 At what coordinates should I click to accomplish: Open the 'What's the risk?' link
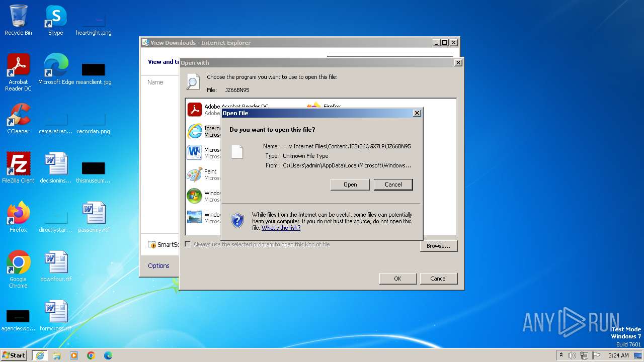coord(281,228)
